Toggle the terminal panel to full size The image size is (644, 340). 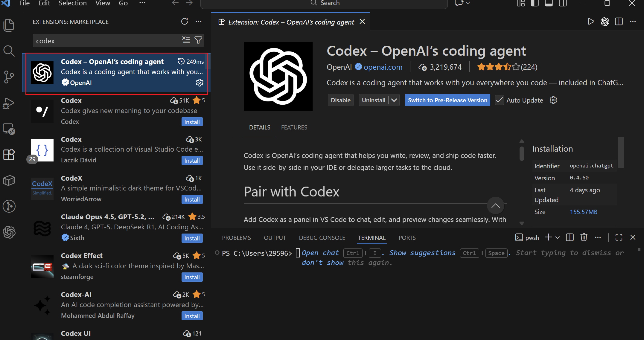point(619,237)
